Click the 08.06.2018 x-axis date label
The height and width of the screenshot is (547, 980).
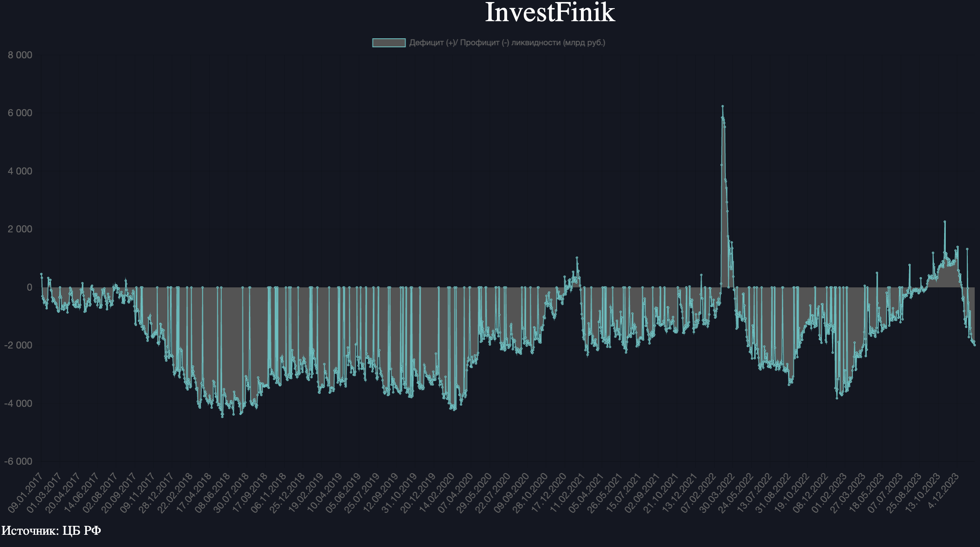pos(212,492)
